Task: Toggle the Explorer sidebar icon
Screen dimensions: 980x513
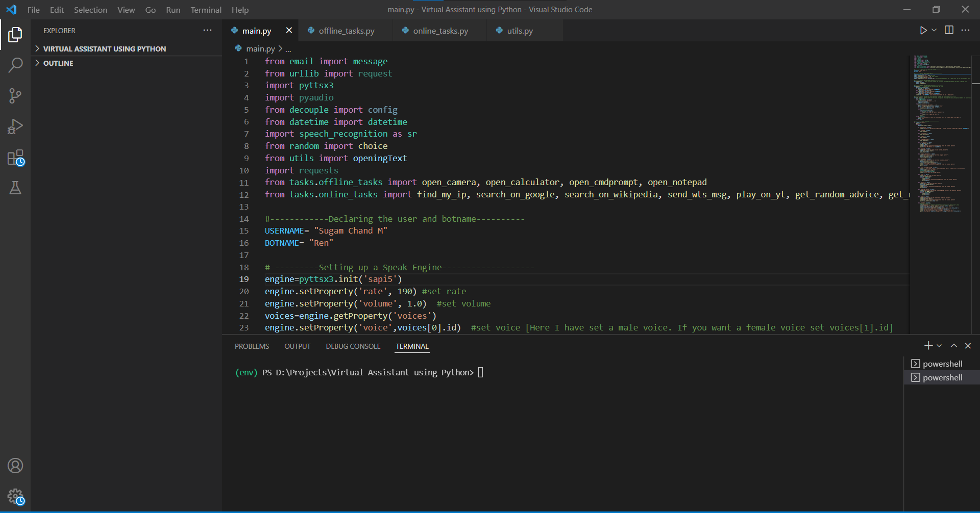Action: click(15, 35)
